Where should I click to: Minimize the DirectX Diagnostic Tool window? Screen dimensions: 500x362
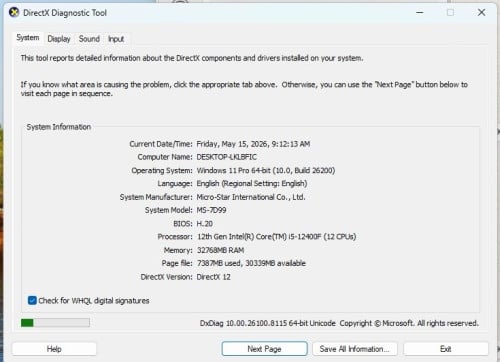[420, 13]
